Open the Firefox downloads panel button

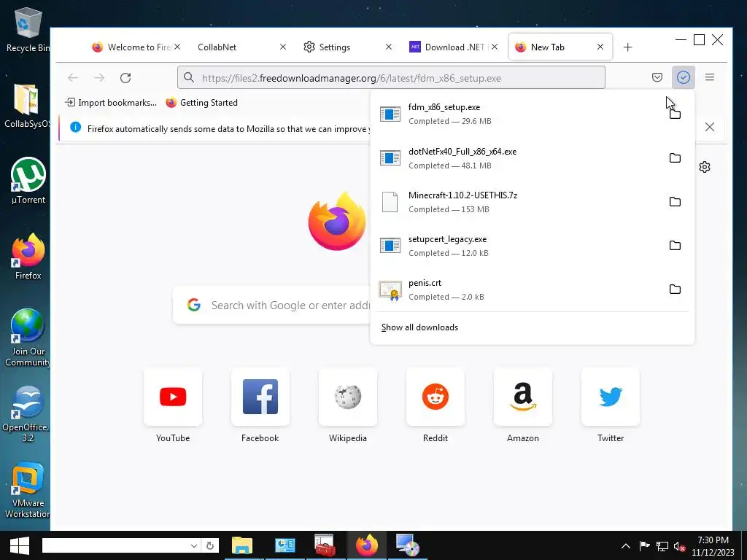click(683, 77)
